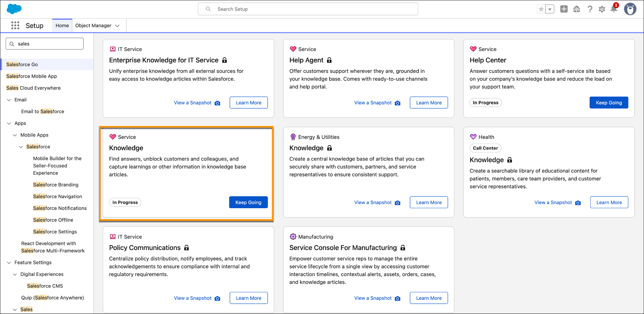Viewport: 644px width, 314px height.
Task: Click camera icon on Energy & Utilities Knowledge card
Action: click(397, 203)
